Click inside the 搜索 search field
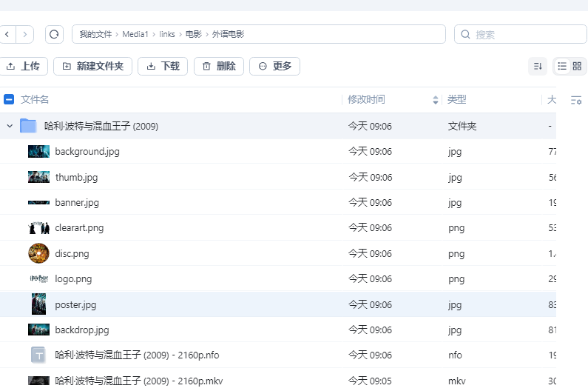Viewport: 588px width, 391px height. (x=521, y=35)
